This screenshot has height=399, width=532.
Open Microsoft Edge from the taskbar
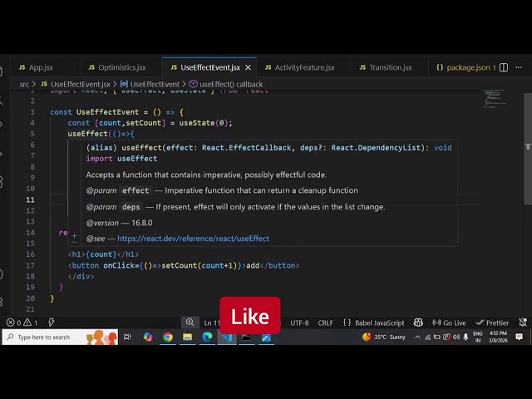coord(207,337)
